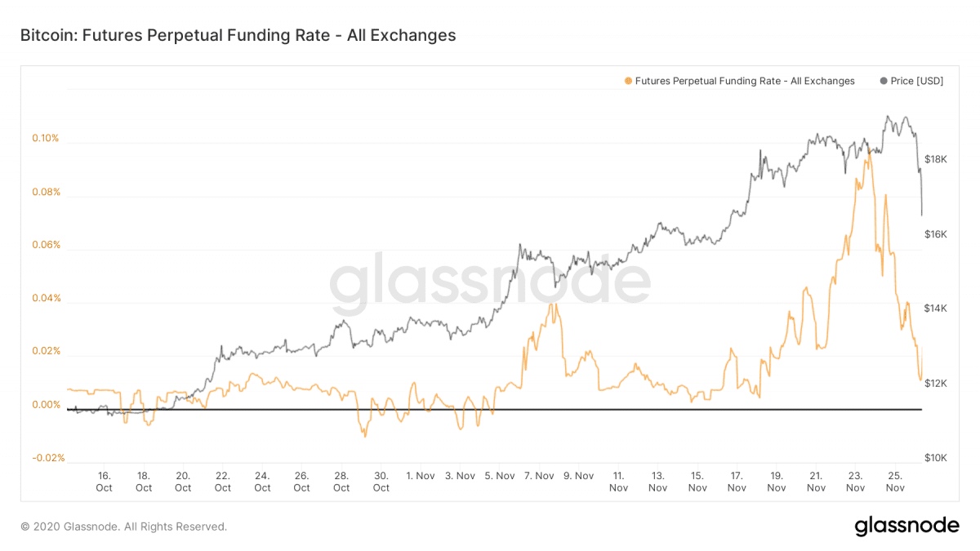This screenshot has width=980, height=551.
Task: Click the Glassnode copyright notice text
Action: [123, 527]
